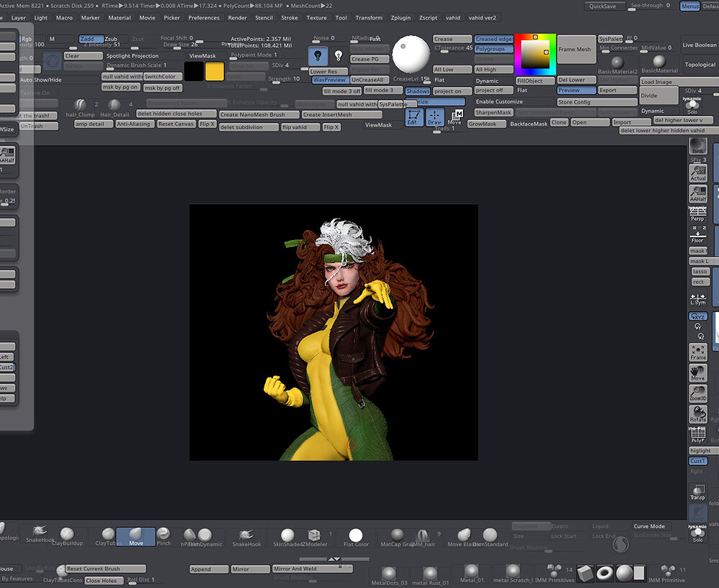Toggle Shadows rendering
This screenshot has height=588, width=719.
pos(418,91)
